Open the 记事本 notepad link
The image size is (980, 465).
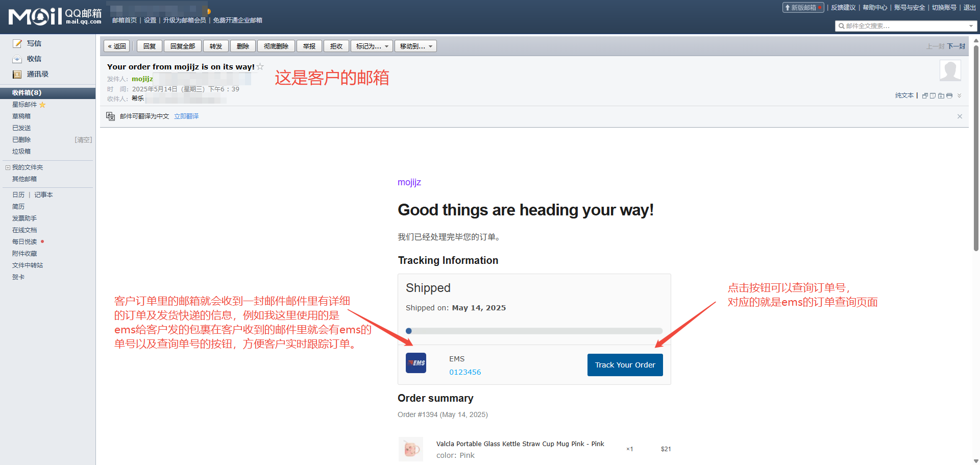(43, 195)
